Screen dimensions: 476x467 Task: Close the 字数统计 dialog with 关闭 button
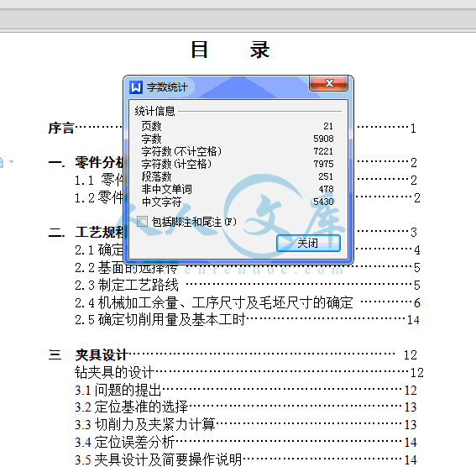308,243
